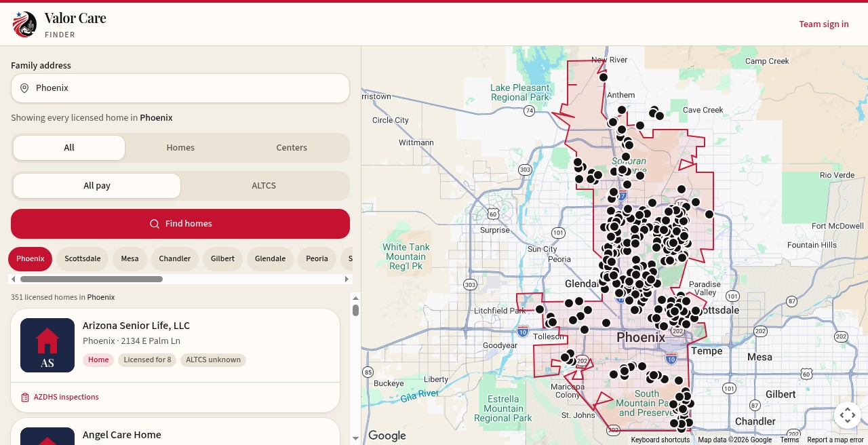The height and width of the screenshot is (445, 868).
Task: Click the right arrow of the city chip scrollbar
Action: pyautogui.click(x=347, y=279)
